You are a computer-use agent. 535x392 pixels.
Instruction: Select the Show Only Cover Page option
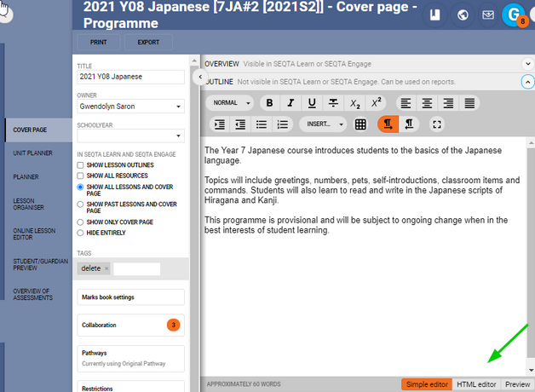tap(80, 222)
